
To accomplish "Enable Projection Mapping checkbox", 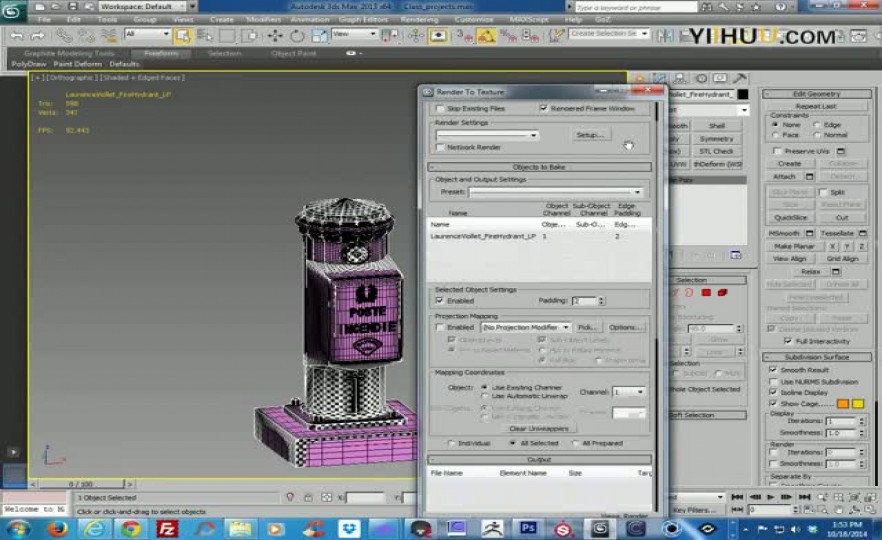I will (x=440, y=327).
